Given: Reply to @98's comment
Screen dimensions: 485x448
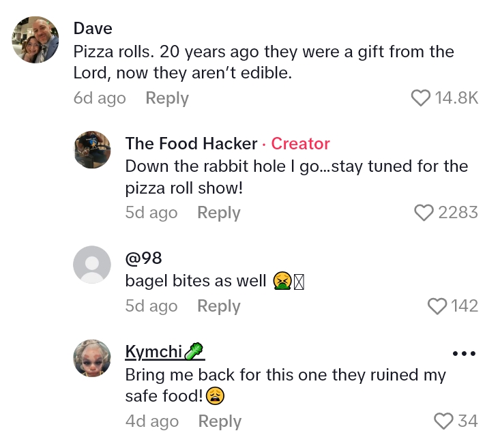Looking at the screenshot, I should pyautogui.click(x=218, y=306).
